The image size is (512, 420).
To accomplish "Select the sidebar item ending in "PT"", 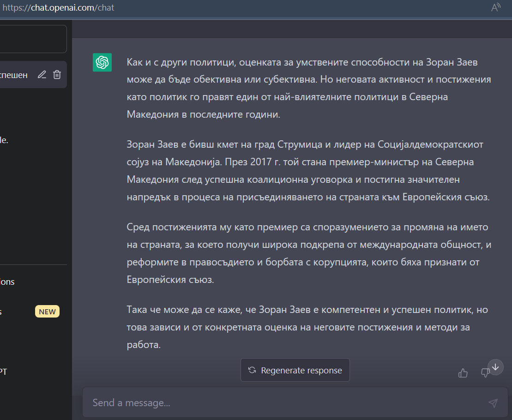I will pos(5,372).
